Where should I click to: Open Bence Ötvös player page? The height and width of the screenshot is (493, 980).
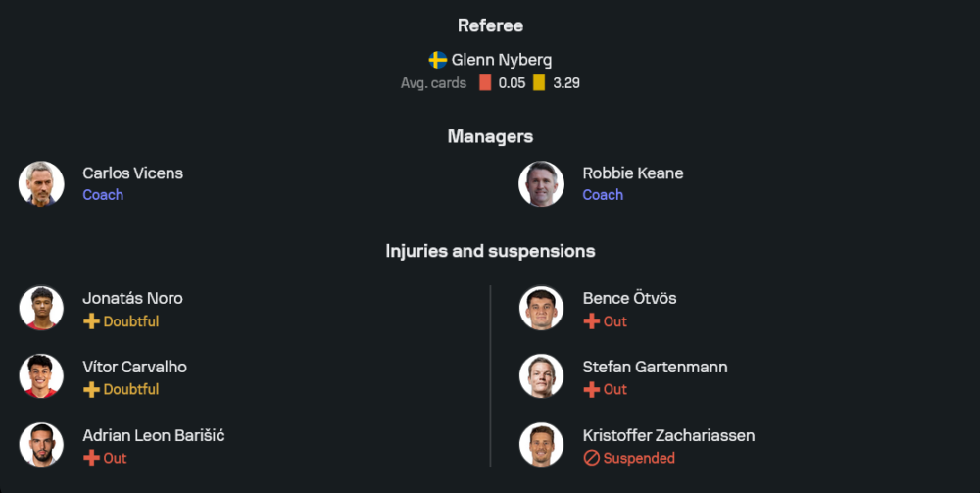(629, 298)
